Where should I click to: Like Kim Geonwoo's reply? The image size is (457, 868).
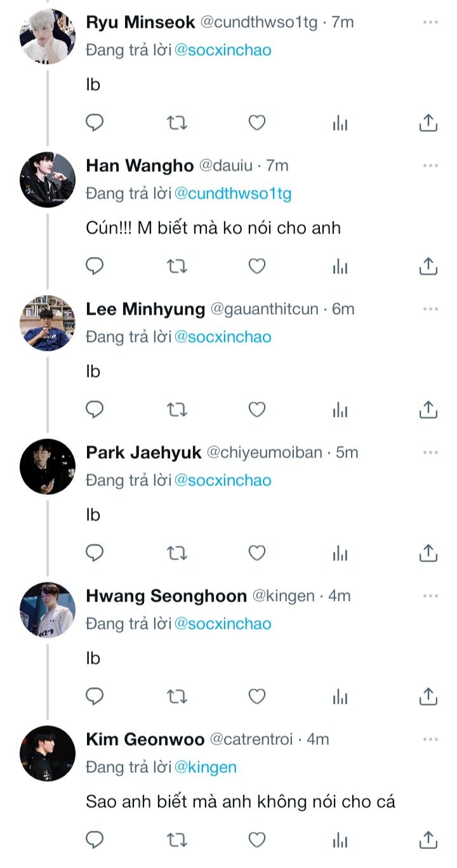coord(256,840)
